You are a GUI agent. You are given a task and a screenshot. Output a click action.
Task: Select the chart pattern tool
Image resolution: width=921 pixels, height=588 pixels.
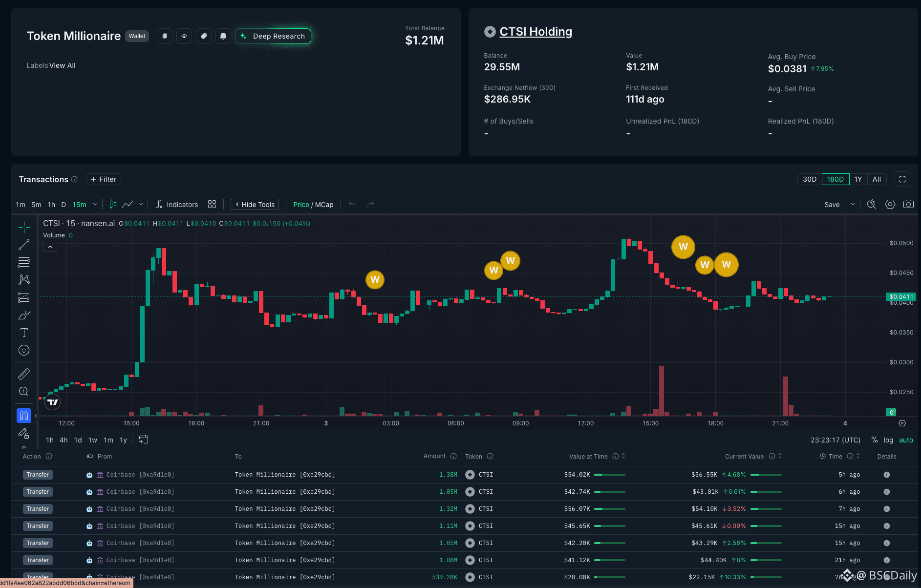point(24,280)
